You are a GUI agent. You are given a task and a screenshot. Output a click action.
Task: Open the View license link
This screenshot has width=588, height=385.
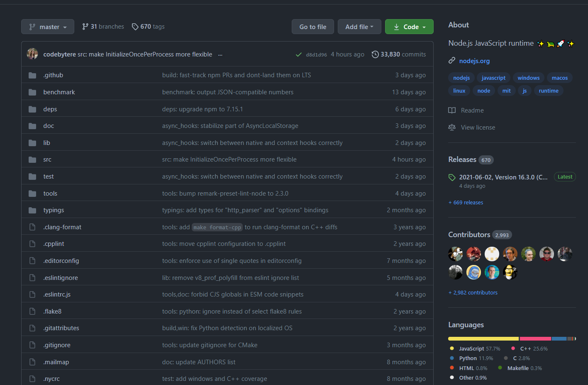pyautogui.click(x=472, y=128)
